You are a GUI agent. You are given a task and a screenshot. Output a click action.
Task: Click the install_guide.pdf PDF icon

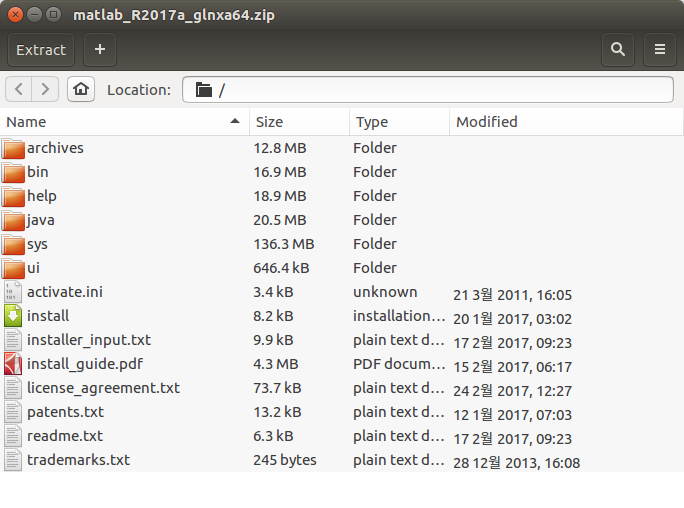[x=13, y=364]
